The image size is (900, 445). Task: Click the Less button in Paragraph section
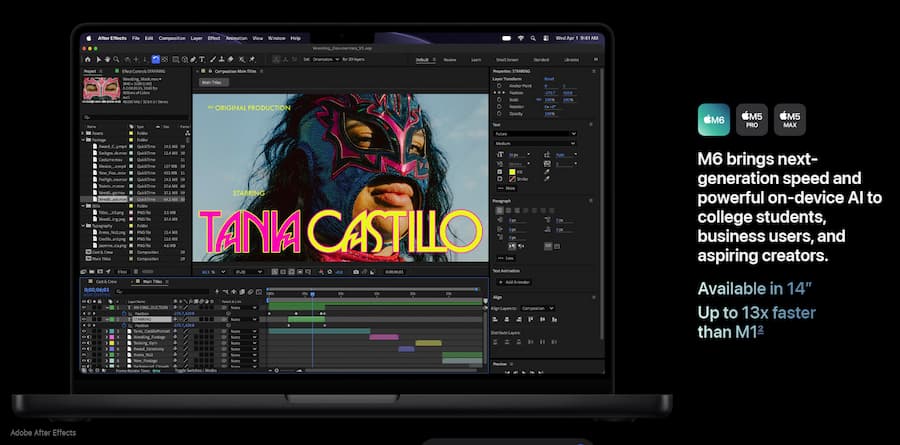[x=506, y=258]
